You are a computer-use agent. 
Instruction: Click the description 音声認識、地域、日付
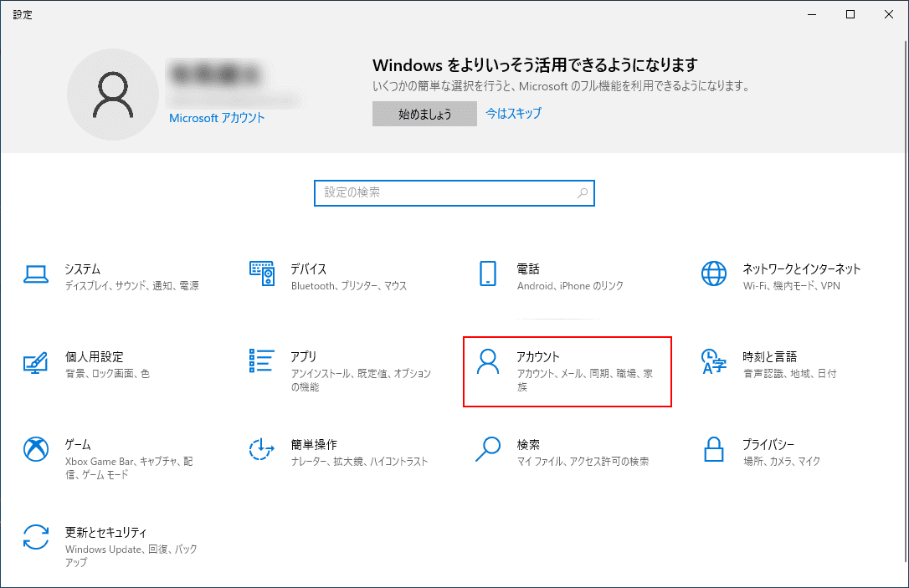[x=790, y=374]
